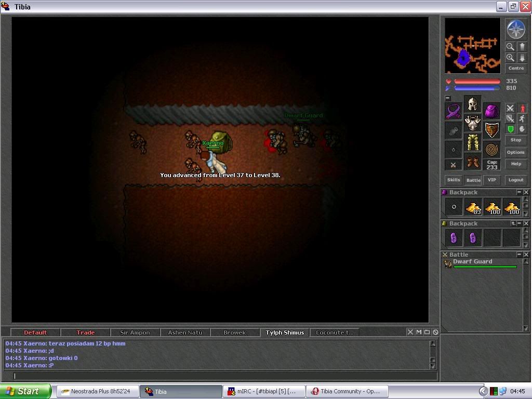The height and width of the screenshot is (399, 532).
Task: Select the first purple rune in second Backpack
Action: point(454,238)
